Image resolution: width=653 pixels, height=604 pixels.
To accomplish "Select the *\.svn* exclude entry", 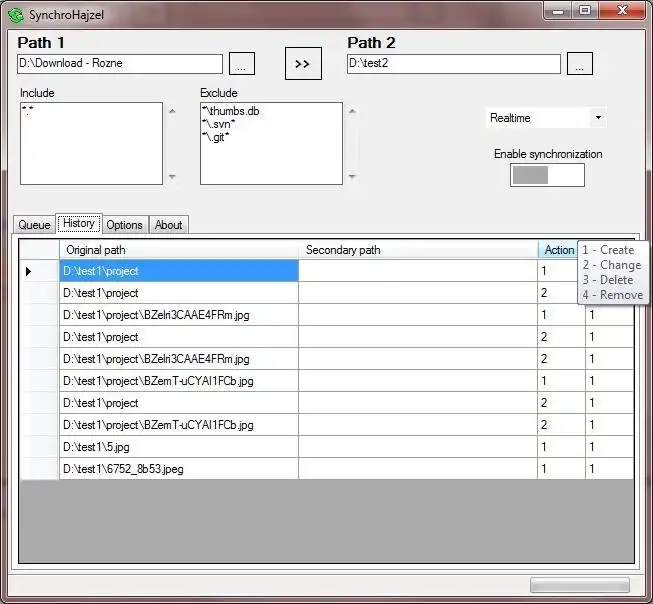I will (219, 124).
